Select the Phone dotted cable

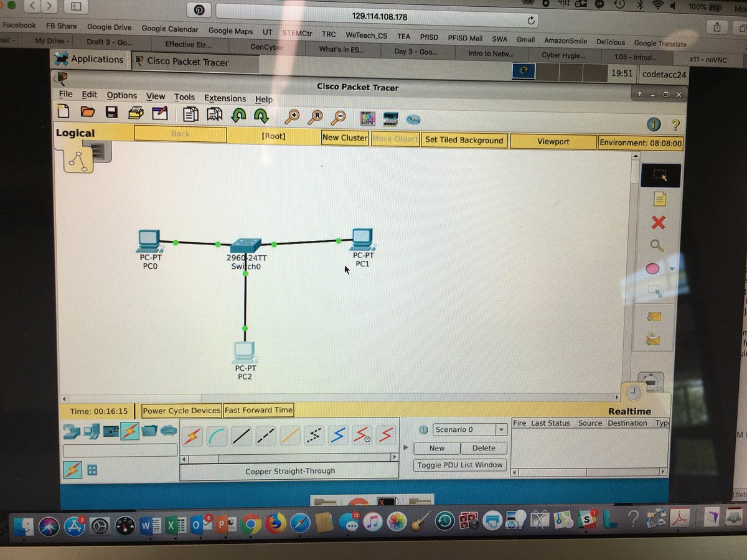[x=314, y=437]
